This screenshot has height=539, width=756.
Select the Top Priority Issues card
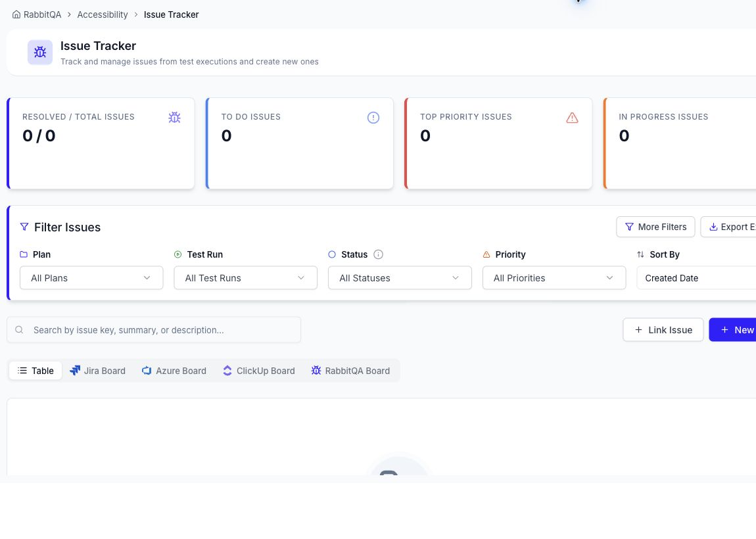(x=498, y=143)
